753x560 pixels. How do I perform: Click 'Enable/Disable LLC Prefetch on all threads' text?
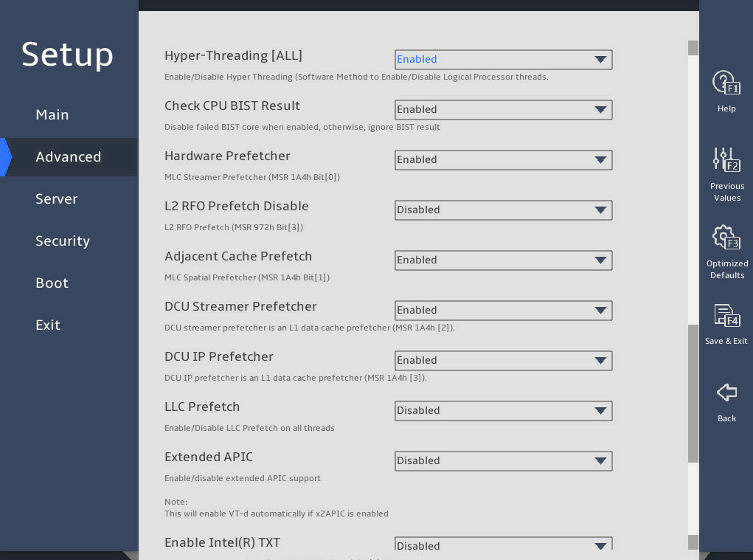click(249, 428)
